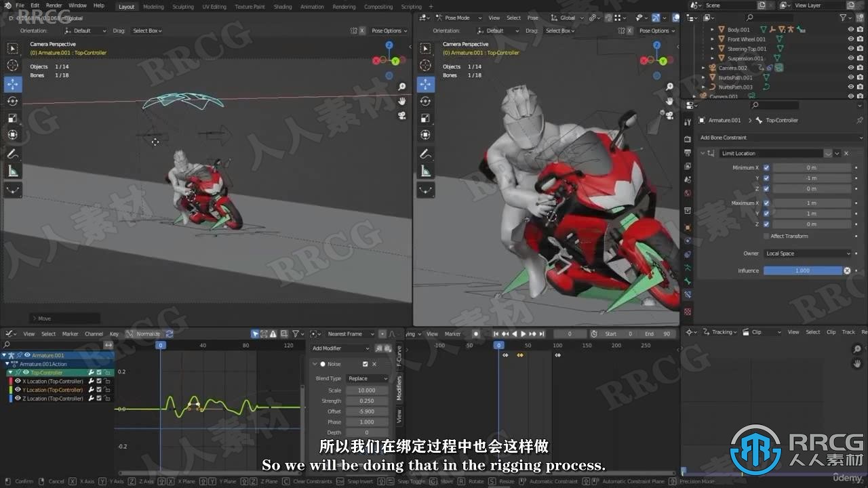
Task: Open the Nearest Frame dropdown
Action: (x=350, y=334)
